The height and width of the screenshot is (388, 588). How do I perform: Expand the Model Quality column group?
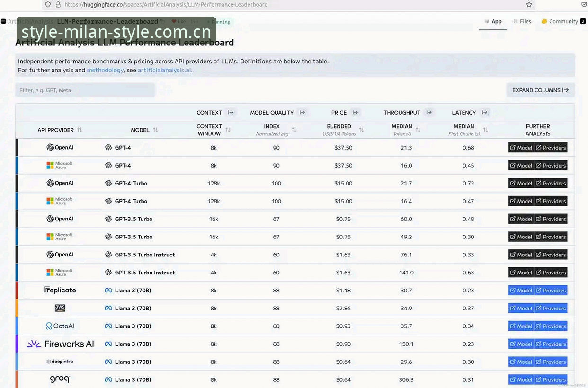[302, 113]
